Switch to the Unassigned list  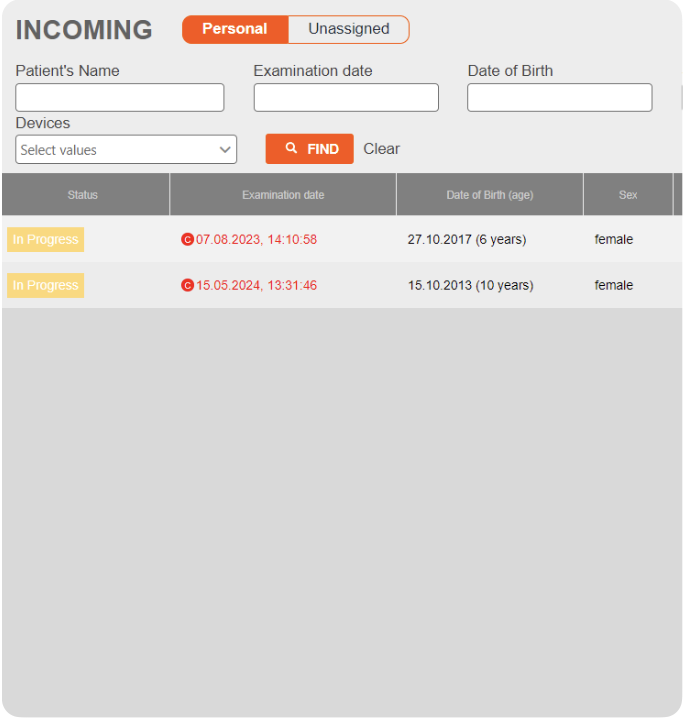(x=348, y=29)
